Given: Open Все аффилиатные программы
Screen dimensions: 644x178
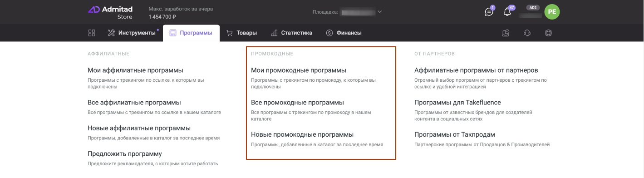Looking at the screenshot, I should pyautogui.click(x=134, y=103).
